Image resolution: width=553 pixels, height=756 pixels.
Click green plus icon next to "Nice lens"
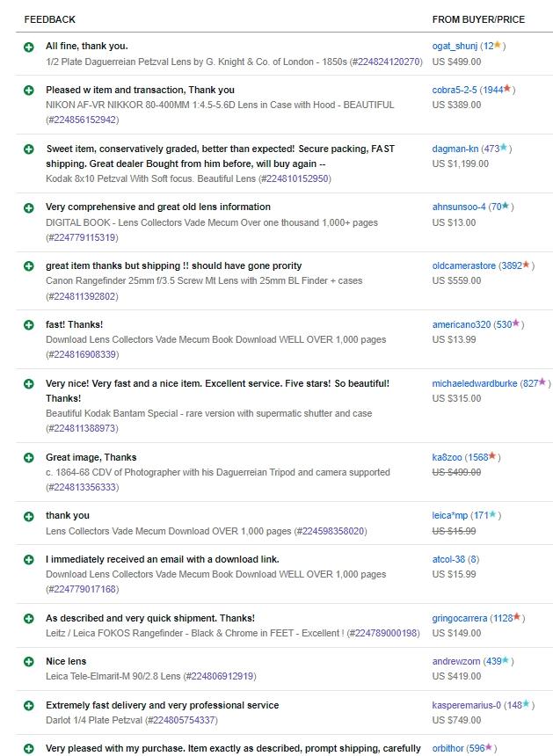29,662
